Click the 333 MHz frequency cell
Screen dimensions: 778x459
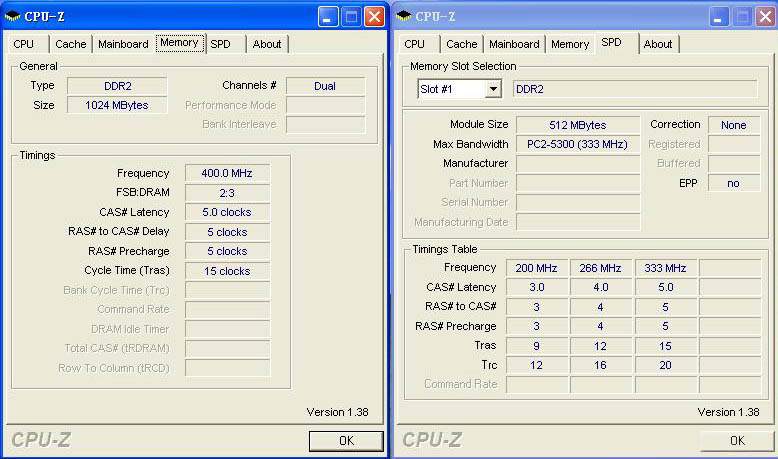(x=665, y=268)
